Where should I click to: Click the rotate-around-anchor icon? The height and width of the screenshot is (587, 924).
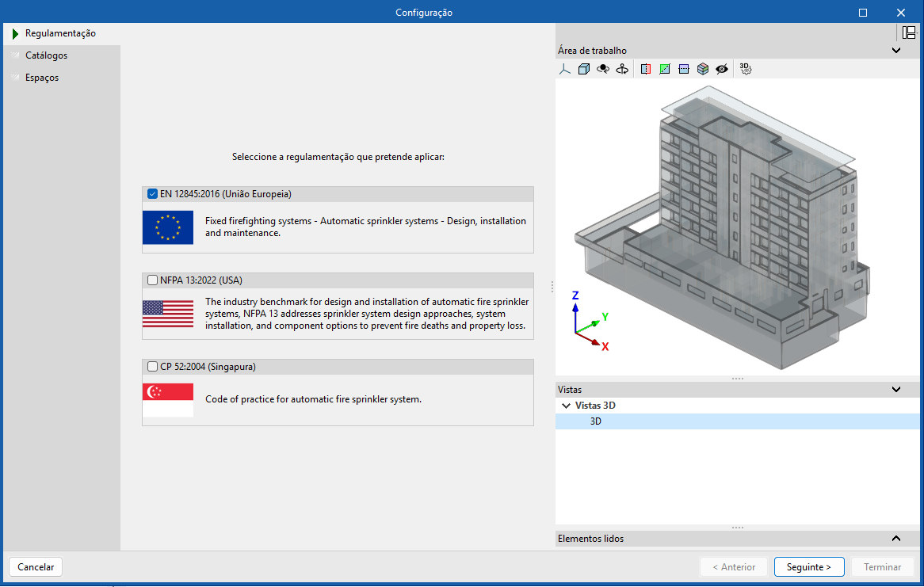click(622, 69)
